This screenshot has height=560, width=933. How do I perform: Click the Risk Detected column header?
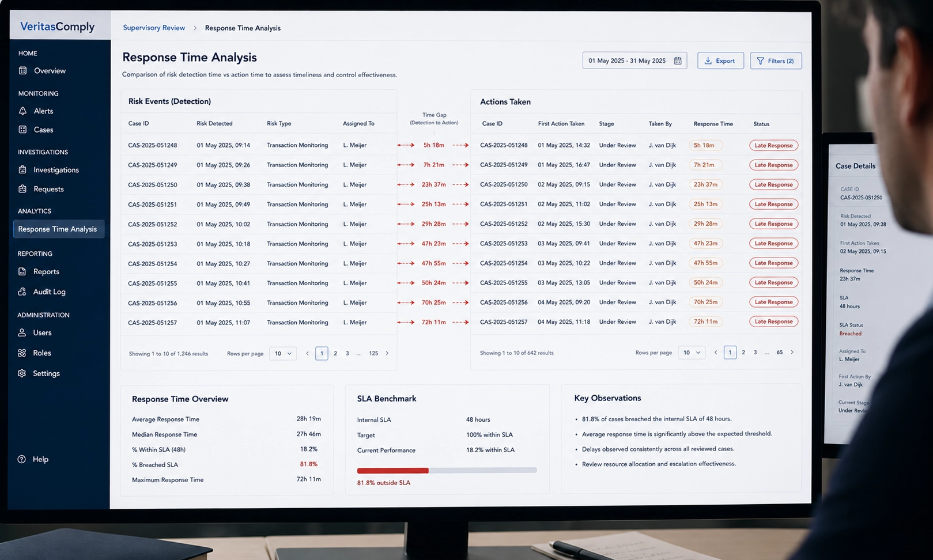tap(214, 123)
